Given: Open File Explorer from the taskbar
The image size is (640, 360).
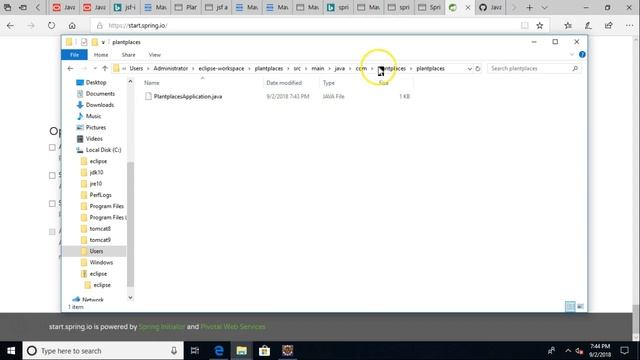Looking at the screenshot, I should tap(242, 351).
